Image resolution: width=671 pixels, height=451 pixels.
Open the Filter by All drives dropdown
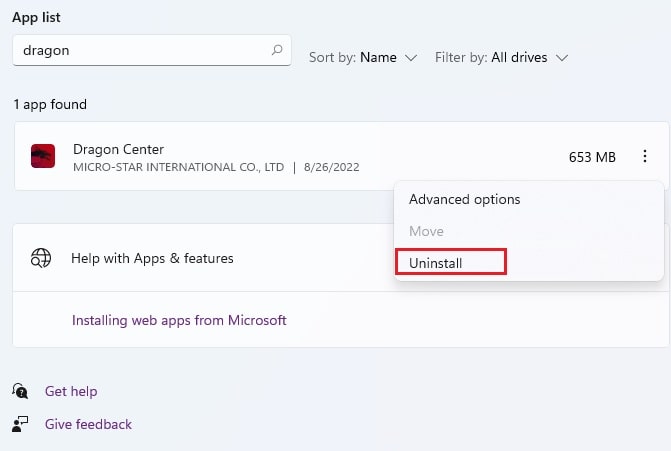[x=501, y=57]
